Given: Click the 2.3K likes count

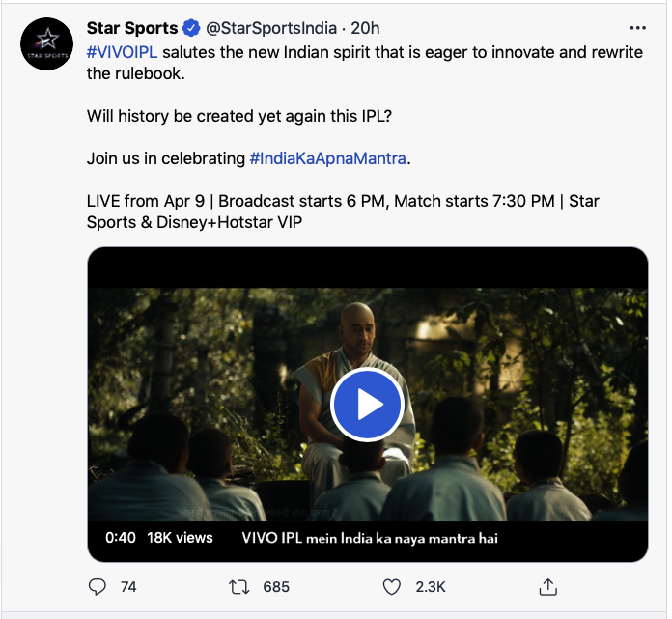Looking at the screenshot, I should [x=430, y=586].
